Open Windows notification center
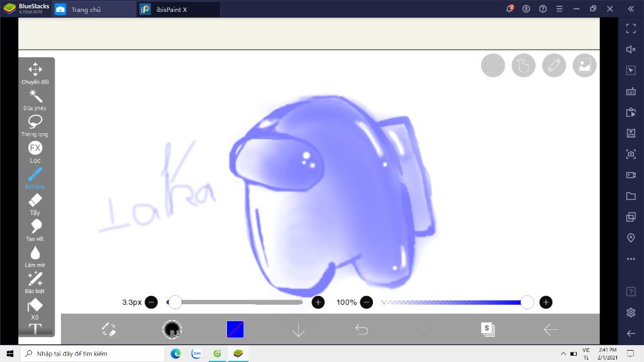 (x=630, y=353)
